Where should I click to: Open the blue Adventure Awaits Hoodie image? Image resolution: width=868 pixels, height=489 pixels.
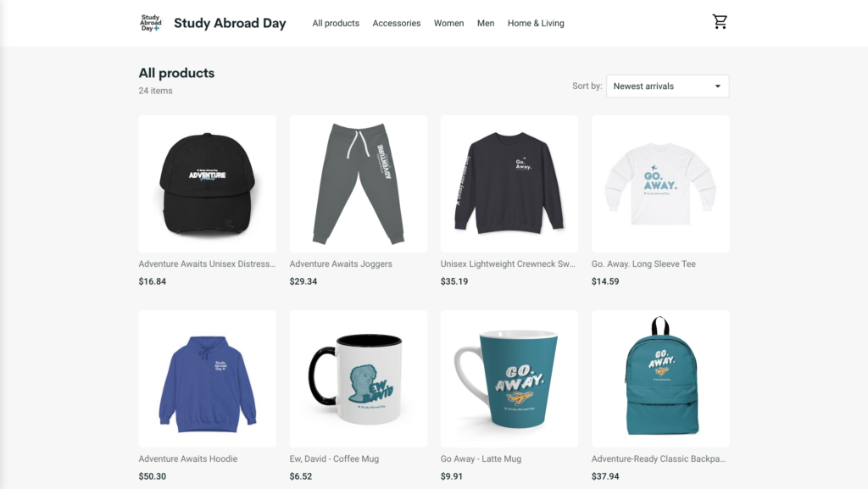coord(208,379)
